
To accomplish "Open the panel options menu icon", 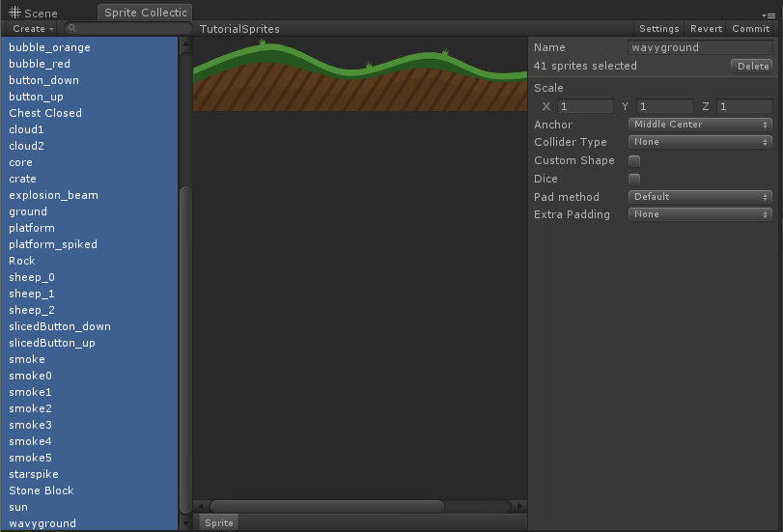I will coord(769,15).
